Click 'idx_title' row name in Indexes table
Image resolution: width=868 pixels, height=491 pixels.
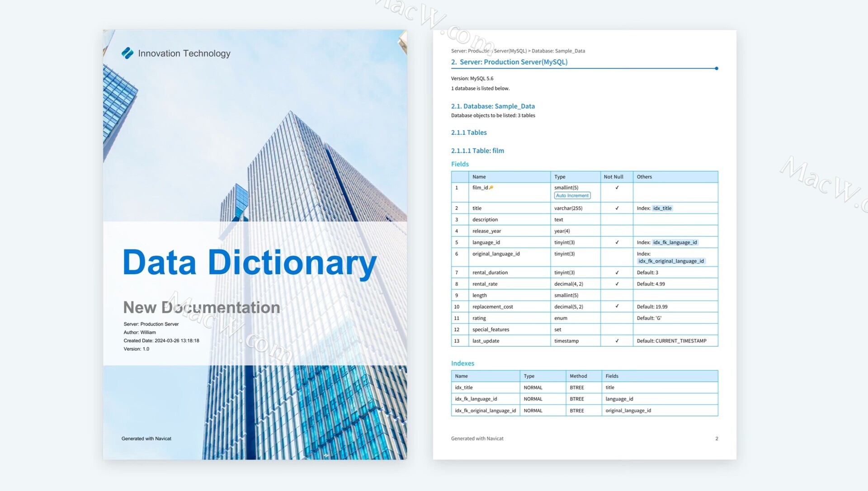pos(463,388)
